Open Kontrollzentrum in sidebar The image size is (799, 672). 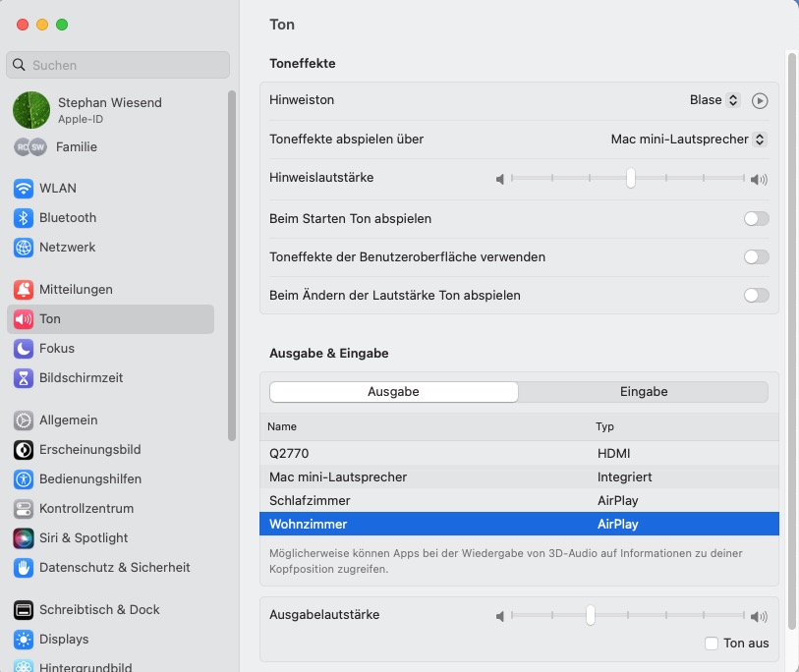[86, 508]
